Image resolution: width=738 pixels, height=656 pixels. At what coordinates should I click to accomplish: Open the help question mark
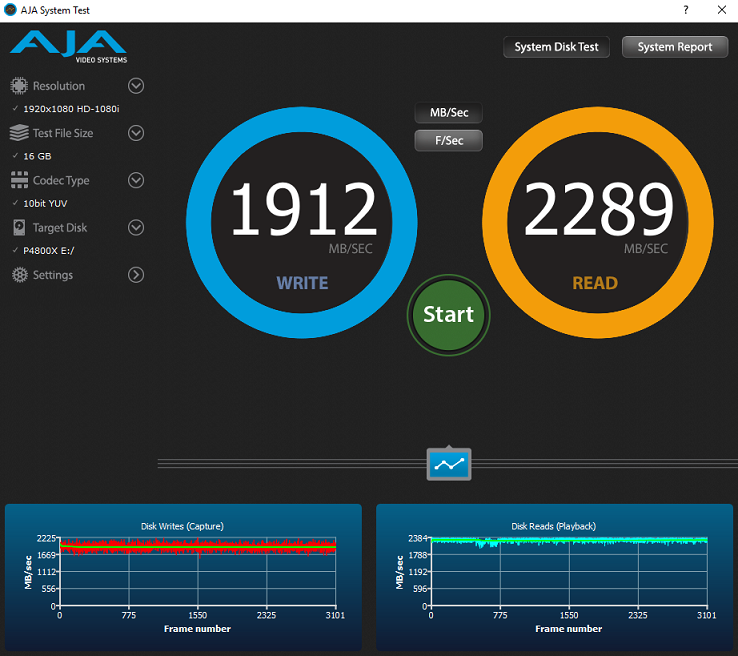click(686, 10)
